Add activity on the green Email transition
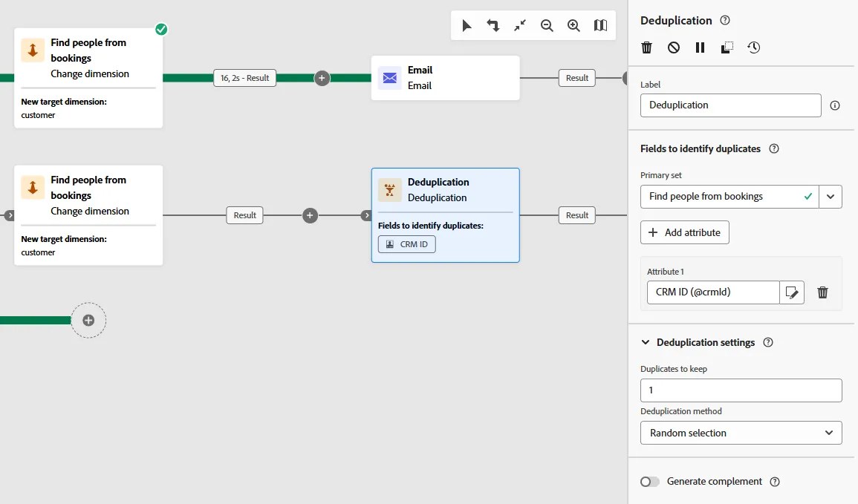This screenshot has width=858, height=504. (x=322, y=78)
